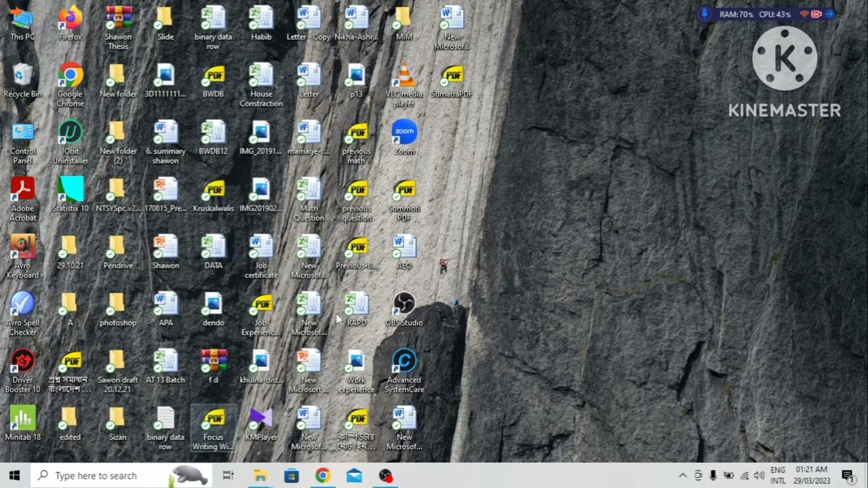The width and height of the screenshot is (868, 488).
Task: Select the Work experience image file
Action: click(356, 371)
